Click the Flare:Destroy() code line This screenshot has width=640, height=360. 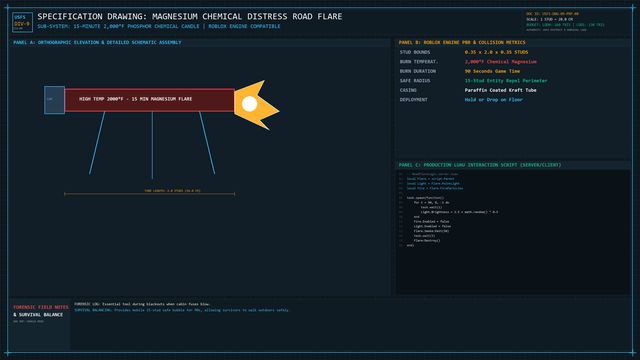[427, 240]
